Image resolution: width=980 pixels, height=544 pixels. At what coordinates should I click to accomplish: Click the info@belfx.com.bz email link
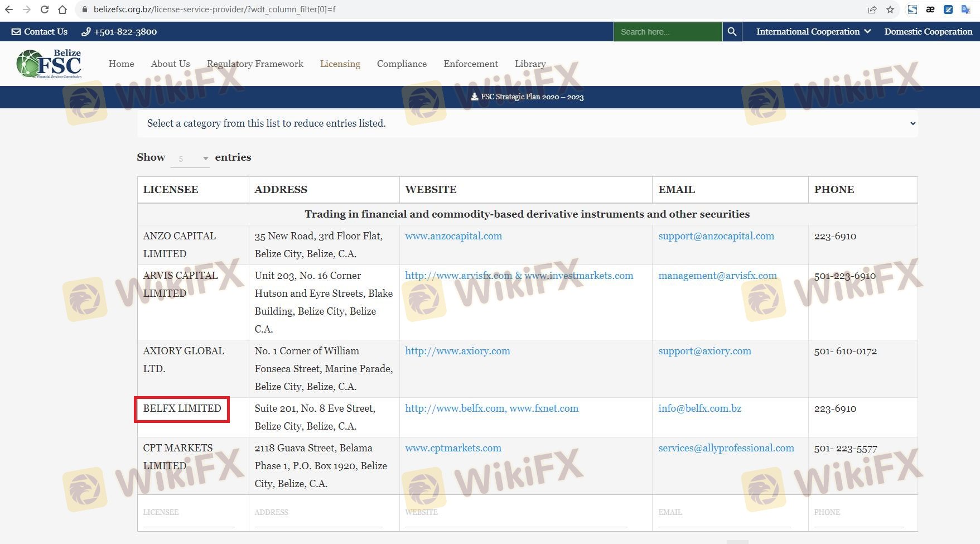click(699, 408)
